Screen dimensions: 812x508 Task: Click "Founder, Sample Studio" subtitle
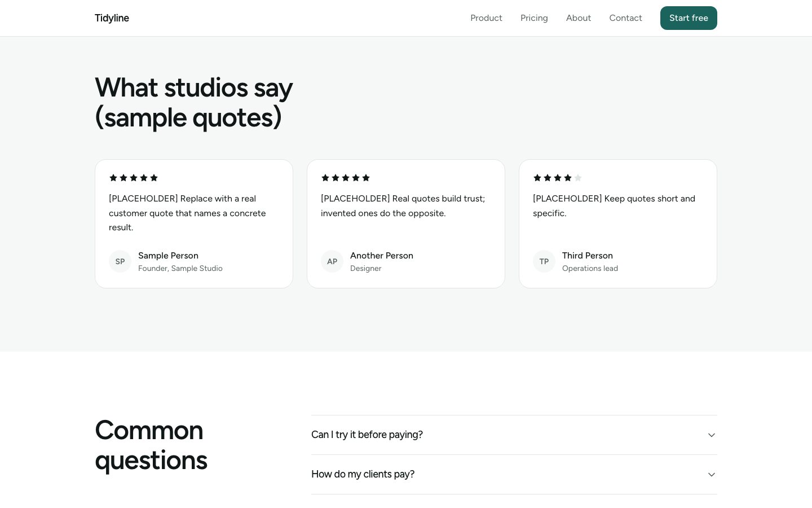180,269
